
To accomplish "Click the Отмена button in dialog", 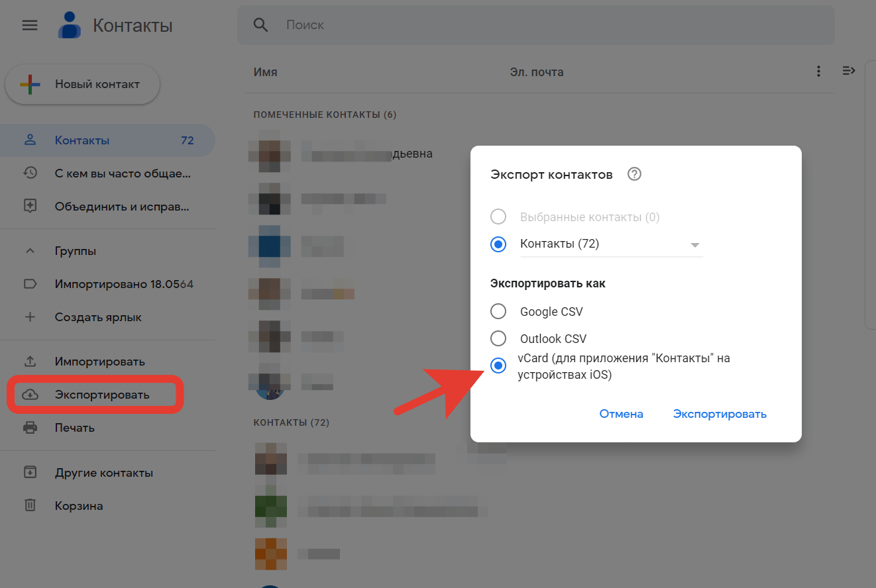I will (x=621, y=414).
